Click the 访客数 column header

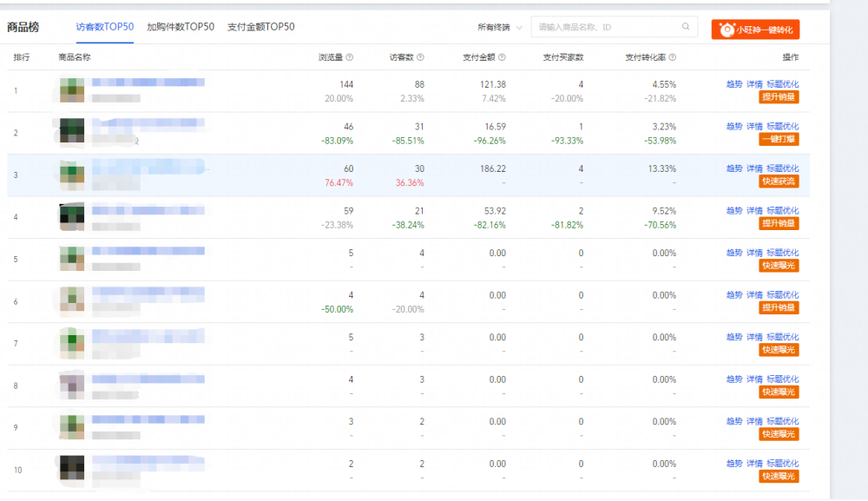click(401, 57)
